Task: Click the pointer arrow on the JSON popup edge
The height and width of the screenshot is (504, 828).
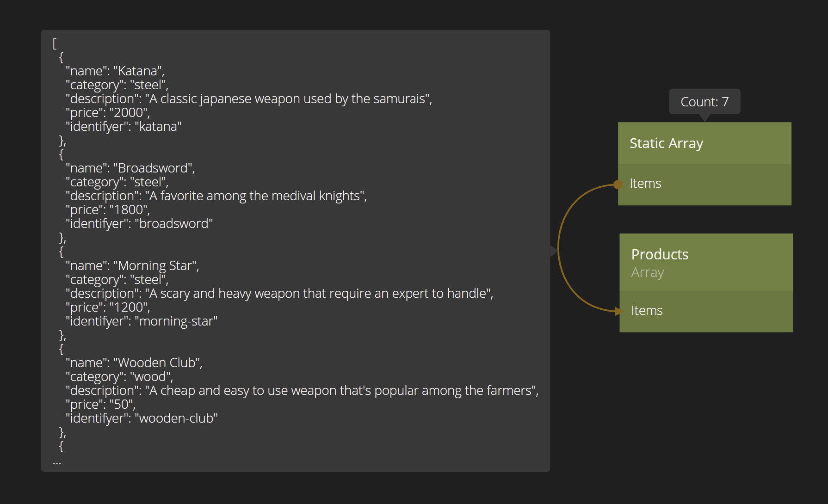Action: click(x=554, y=251)
